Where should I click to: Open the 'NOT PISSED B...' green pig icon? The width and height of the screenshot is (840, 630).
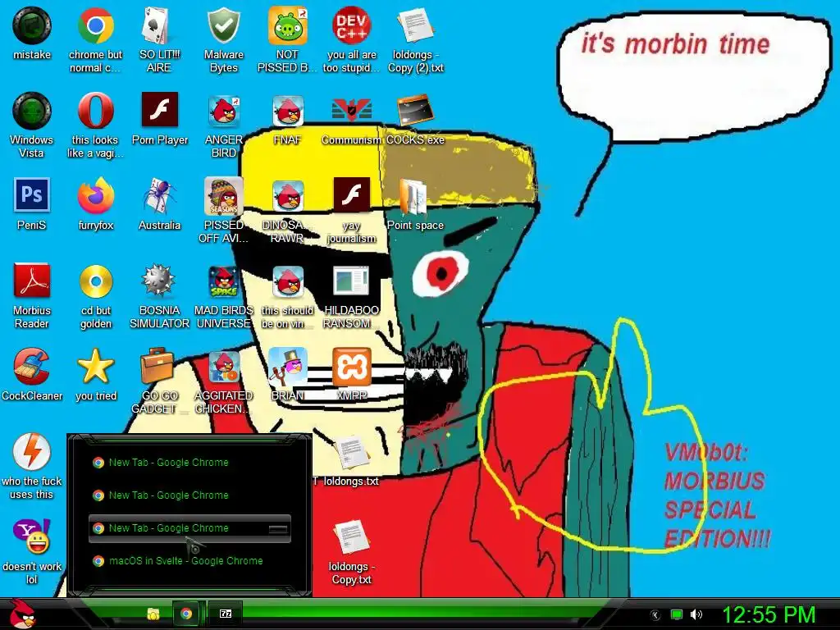287,25
